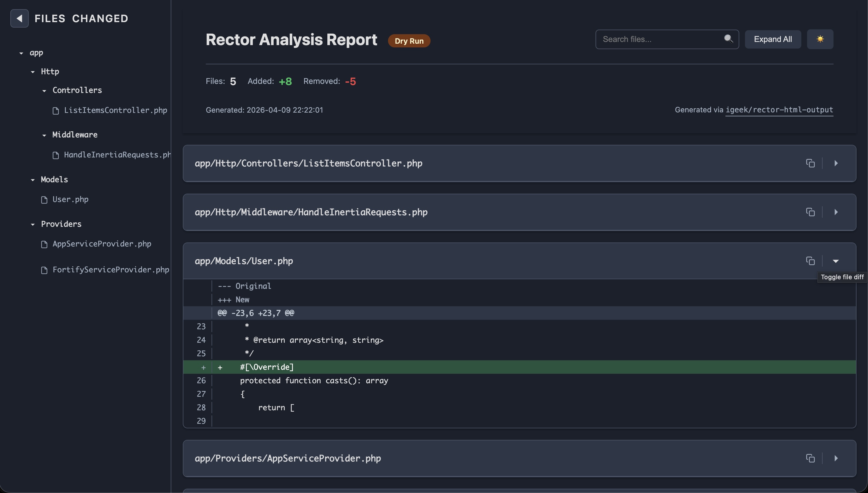Collapse the Controllers folder in tree
Screen dimensions: 868x493
[44, 90]
